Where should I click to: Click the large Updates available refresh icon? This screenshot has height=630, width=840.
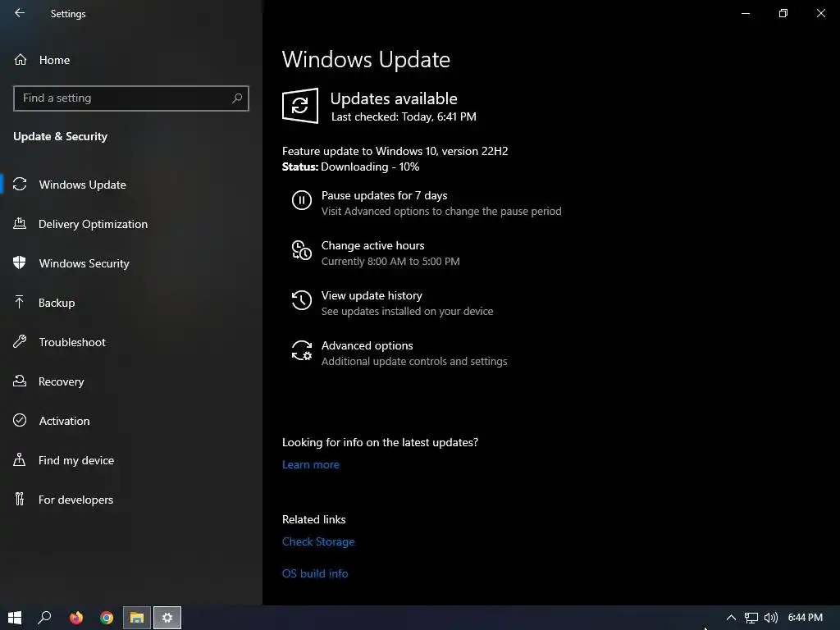(x=300, y=106)
